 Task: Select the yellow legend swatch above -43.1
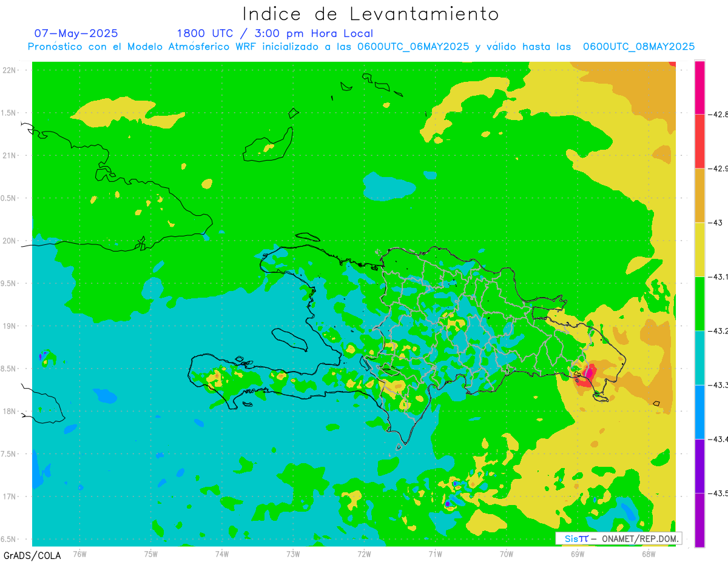[699, 249]
